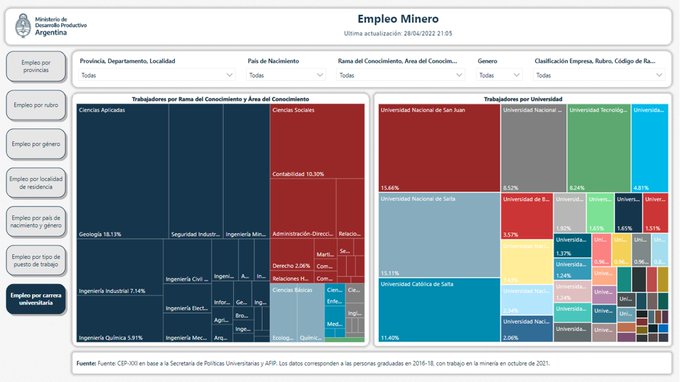Select Universidad Tecnológica green 8.24% tile
The image size is (680, 382).
[x=599, y=148]
